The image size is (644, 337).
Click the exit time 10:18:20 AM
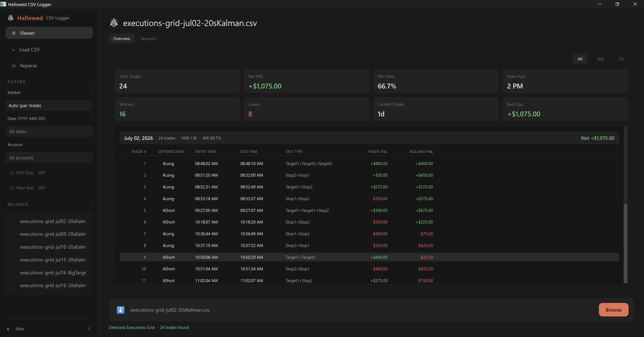(252, 222)
